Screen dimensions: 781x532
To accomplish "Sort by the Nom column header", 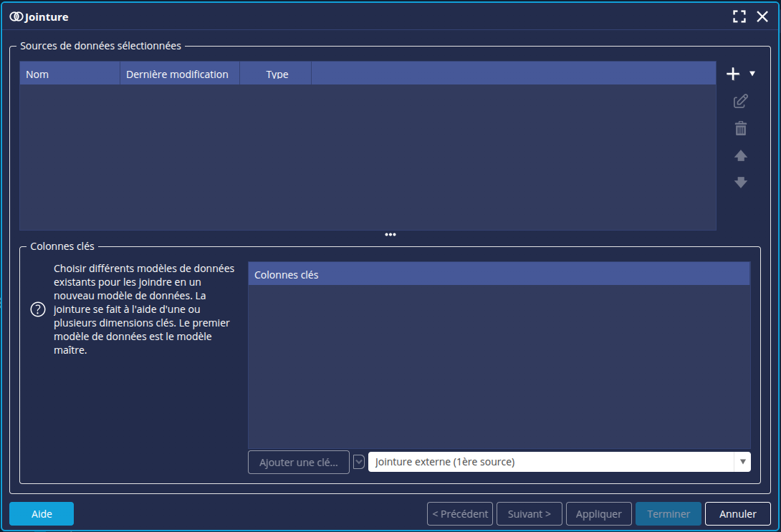I will (70, 74).
